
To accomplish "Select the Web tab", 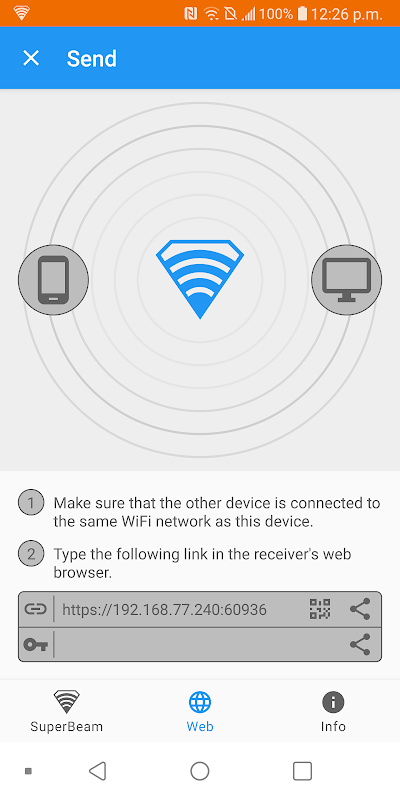I will coord(200,711).
